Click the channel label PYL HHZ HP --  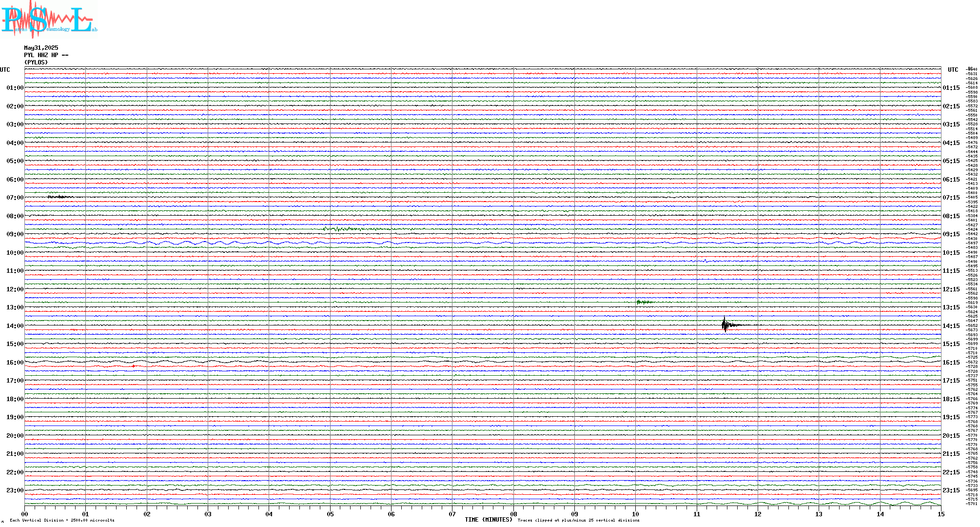click(x=46, y=55)
